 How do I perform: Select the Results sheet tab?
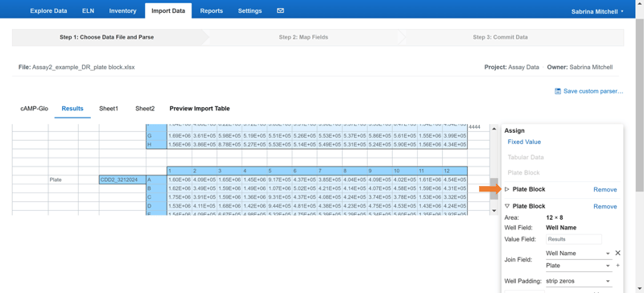[72, 109]
